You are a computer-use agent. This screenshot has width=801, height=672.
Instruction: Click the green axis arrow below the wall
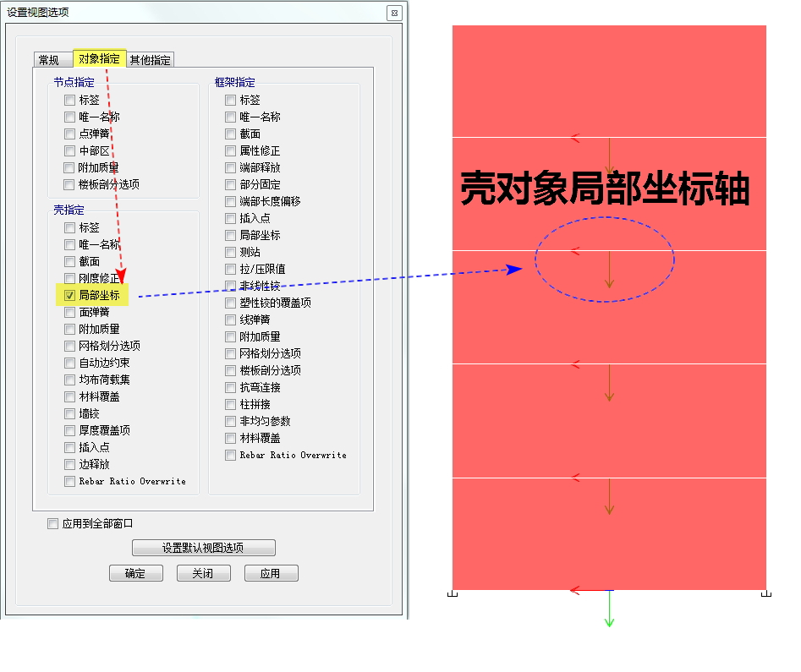pyautogui.click(x=608, y=621)
